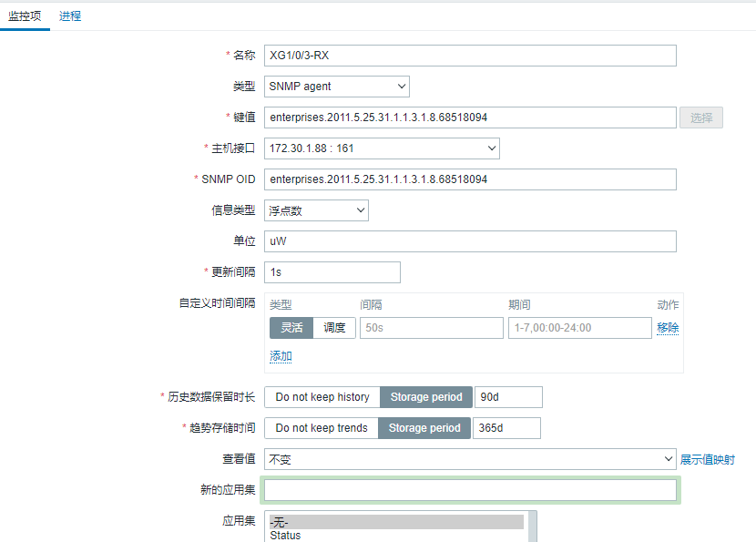
Task: Select Status in the 应用集 list
Action: pos(286,536)
